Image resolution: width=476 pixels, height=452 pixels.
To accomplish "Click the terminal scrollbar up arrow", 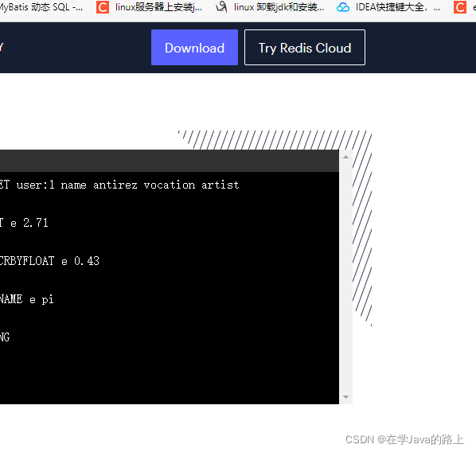I will click(345, 157).
